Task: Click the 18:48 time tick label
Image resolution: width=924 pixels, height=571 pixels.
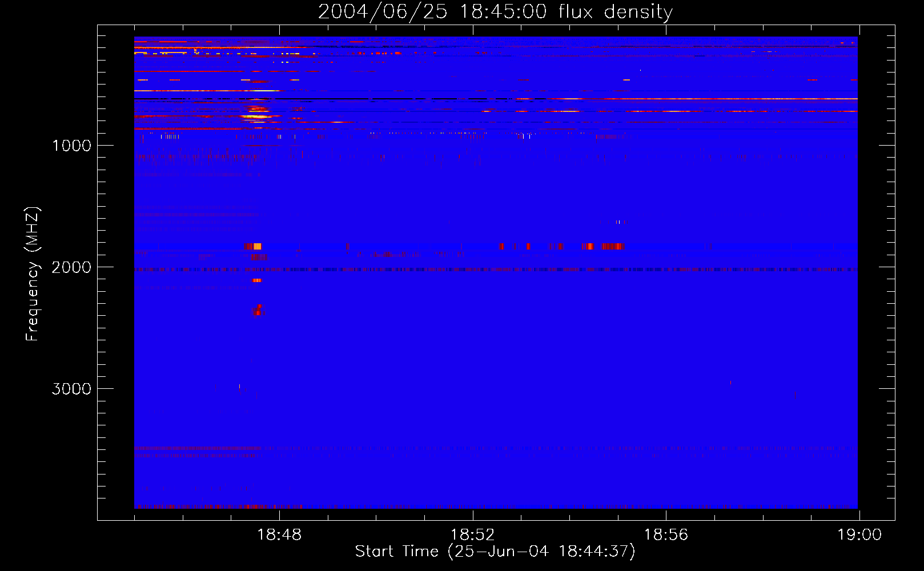Action: pyautogui.click(x=279, y=535)
